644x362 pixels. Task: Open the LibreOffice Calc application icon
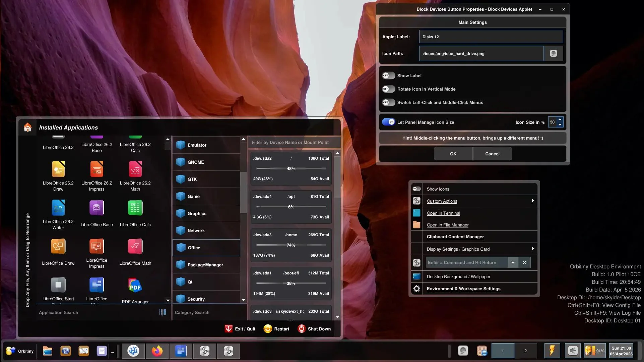[x=135, y=208]
